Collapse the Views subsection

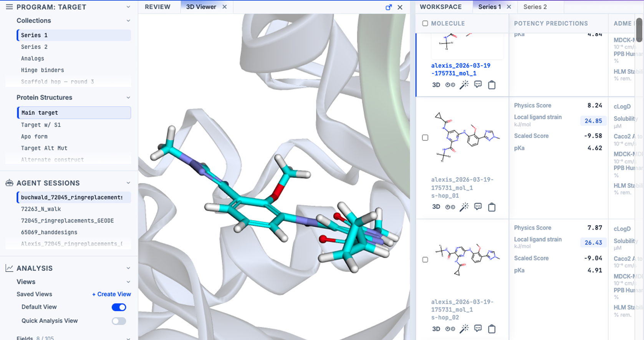coord(128,282)
